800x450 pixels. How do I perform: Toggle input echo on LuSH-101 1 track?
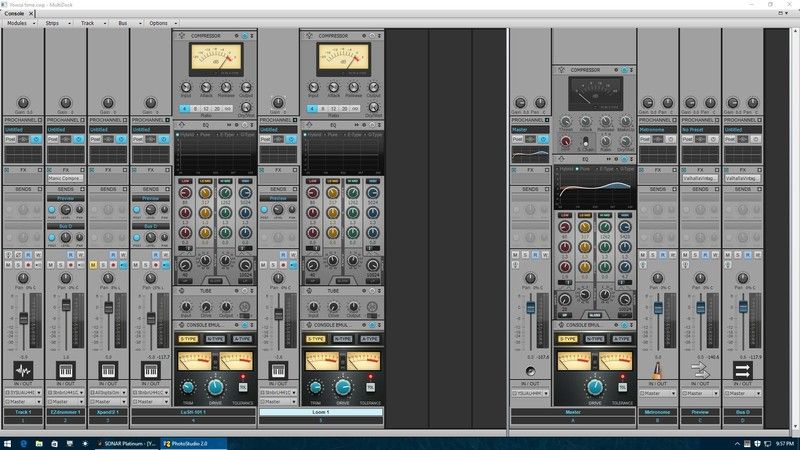tap(166, 265)
